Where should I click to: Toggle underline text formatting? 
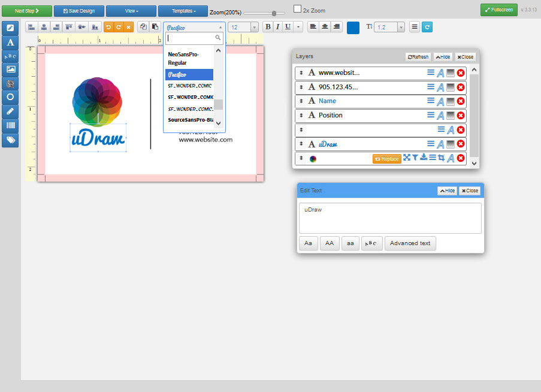point(288,27)
